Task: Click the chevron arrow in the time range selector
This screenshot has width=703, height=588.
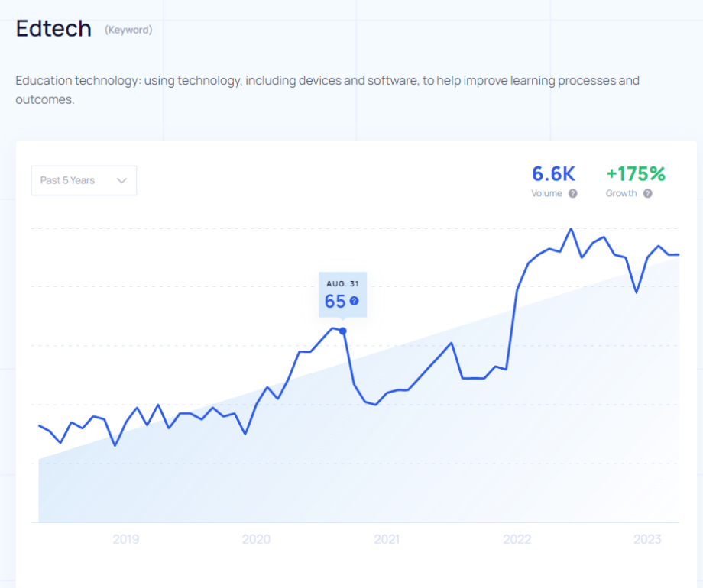Action: tap(121, 181)
